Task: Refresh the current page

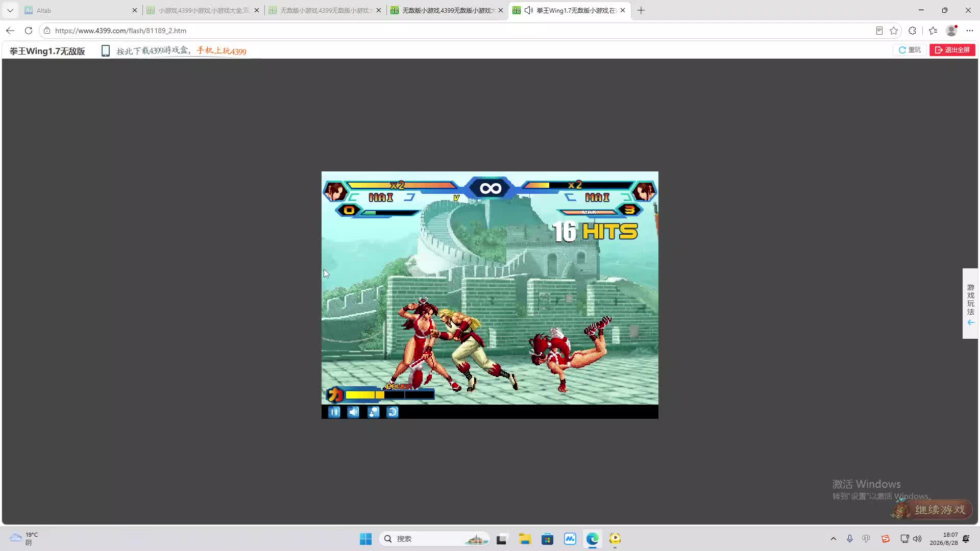Action: tap(29, 31)
